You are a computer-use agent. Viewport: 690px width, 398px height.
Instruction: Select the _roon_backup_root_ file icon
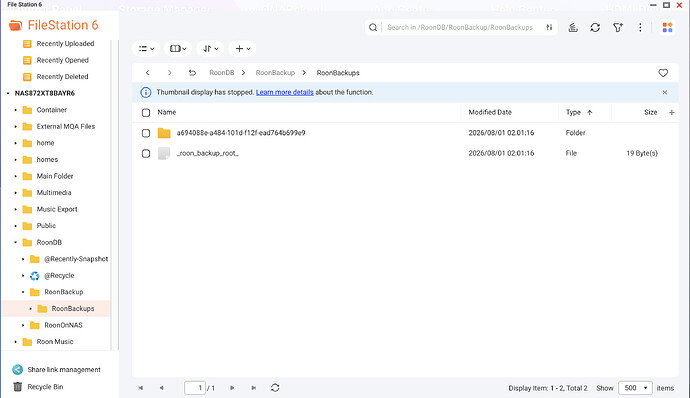coord(164,153)
